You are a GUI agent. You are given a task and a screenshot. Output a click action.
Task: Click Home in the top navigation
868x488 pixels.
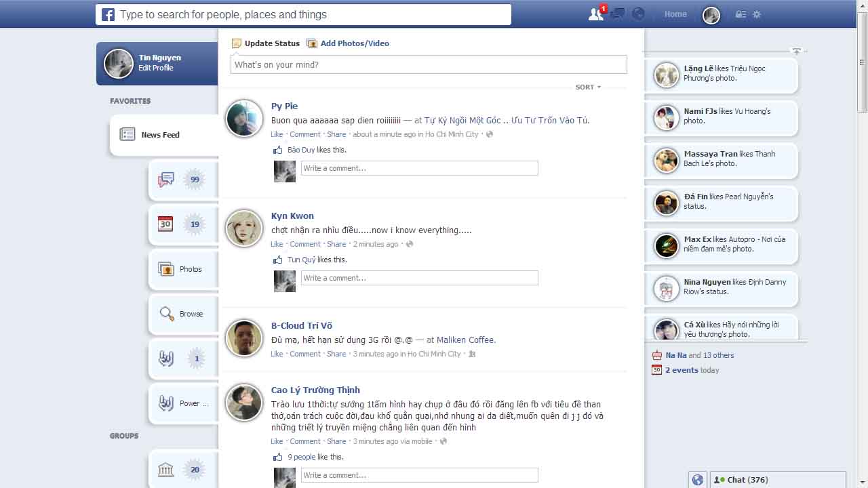click(675, 14)
